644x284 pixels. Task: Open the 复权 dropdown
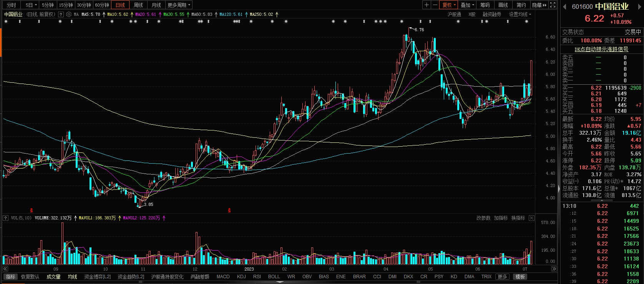click(x=449, y=5)
